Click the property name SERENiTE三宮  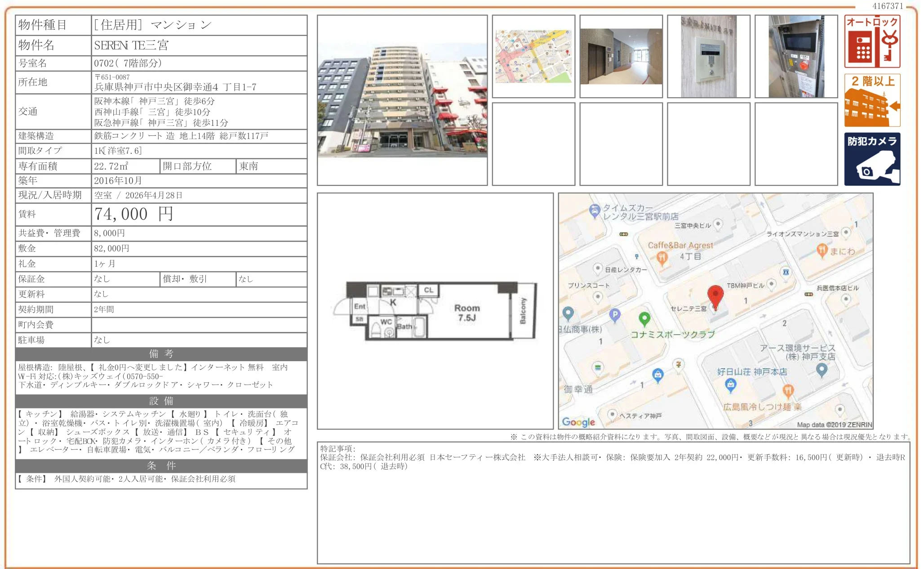132,45
